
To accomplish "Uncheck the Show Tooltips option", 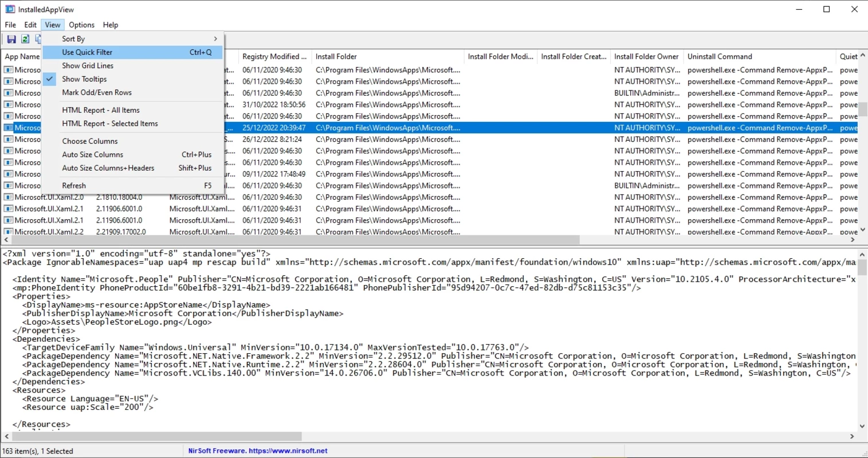I will coord(132,79).
